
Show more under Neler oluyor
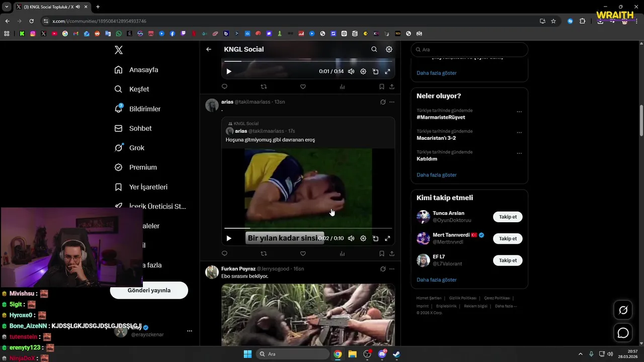(437, 175)
